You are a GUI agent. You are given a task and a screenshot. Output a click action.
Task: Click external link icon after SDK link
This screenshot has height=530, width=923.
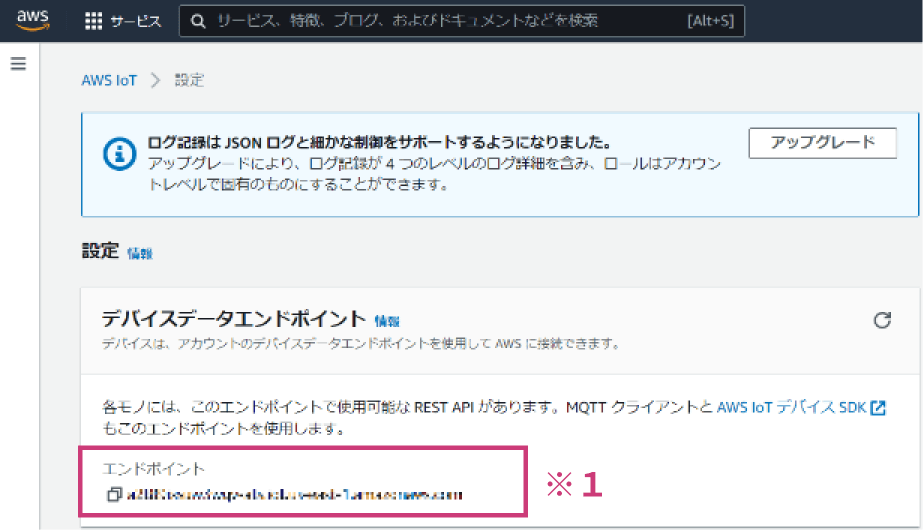tap(878, 408)
